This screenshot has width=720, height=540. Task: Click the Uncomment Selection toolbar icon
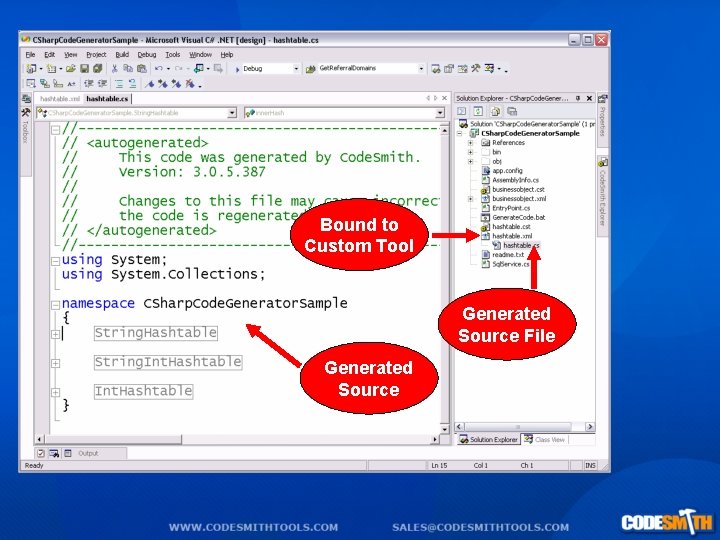132,84
